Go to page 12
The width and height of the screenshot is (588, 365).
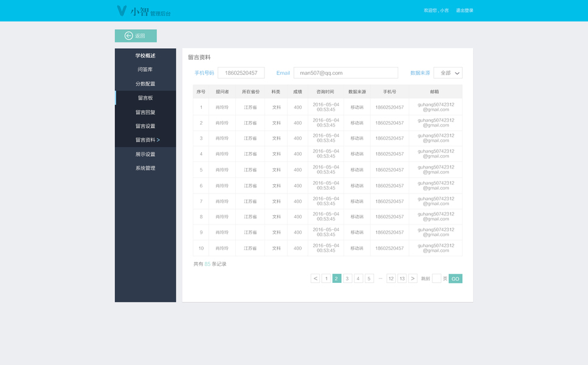391,279
